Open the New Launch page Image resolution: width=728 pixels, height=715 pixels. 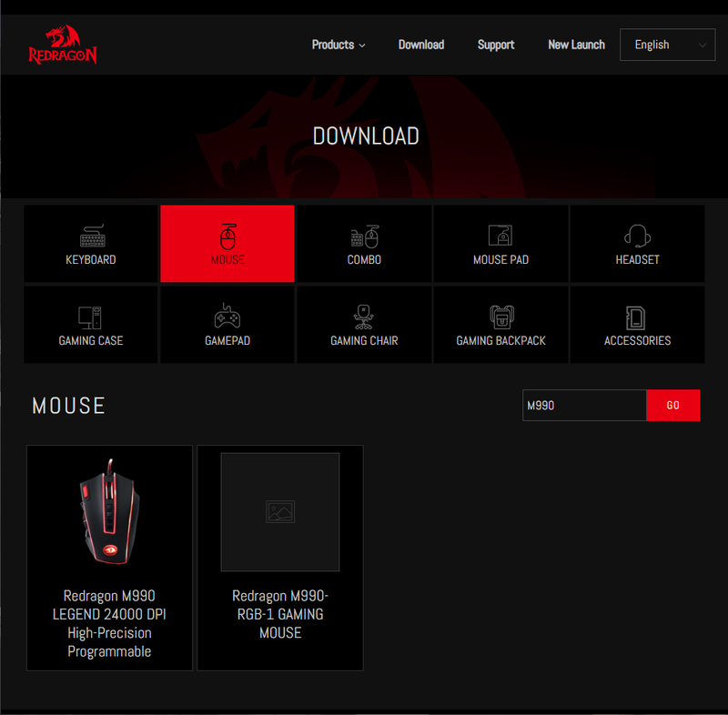(x=576, y=45)
